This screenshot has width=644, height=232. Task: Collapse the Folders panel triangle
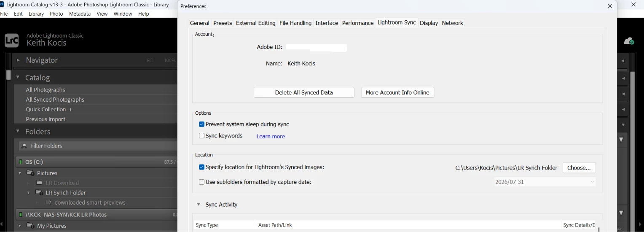click(x=18, y=131)
